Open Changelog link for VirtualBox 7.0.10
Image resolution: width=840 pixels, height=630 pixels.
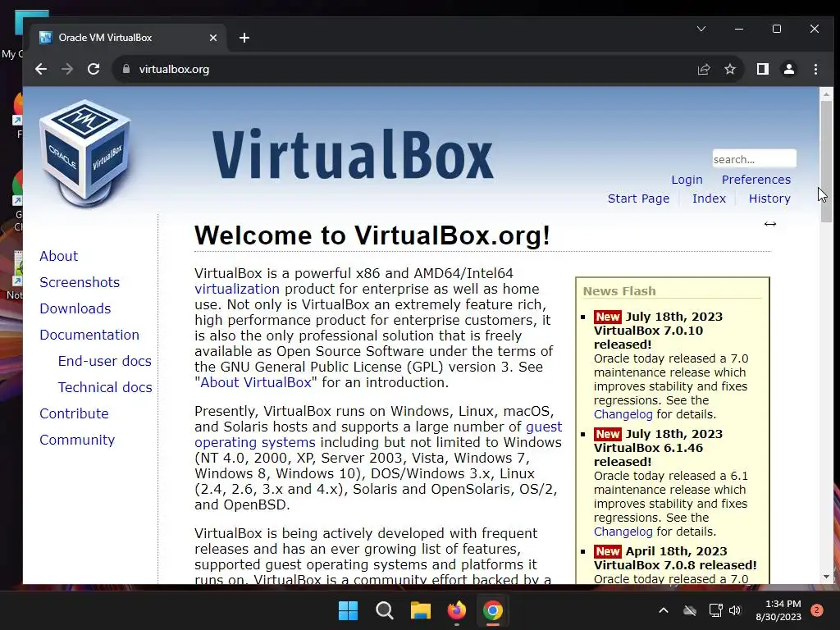click(x=623, y=414)
